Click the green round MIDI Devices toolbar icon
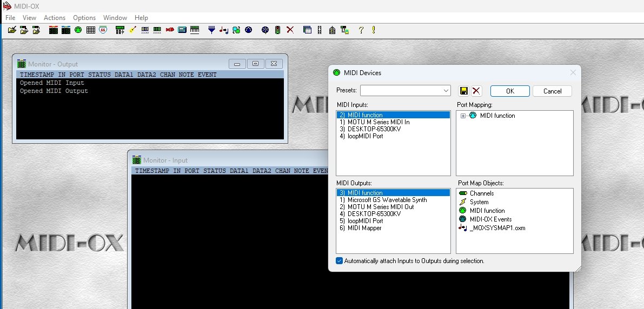Viewport: 644px width, 309px height. pos(78,30)
